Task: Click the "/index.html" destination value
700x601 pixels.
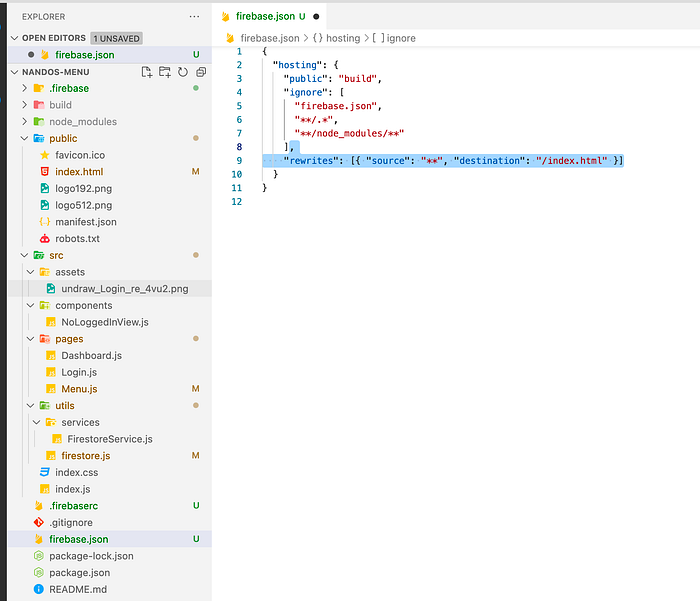Action: point(571,161)
